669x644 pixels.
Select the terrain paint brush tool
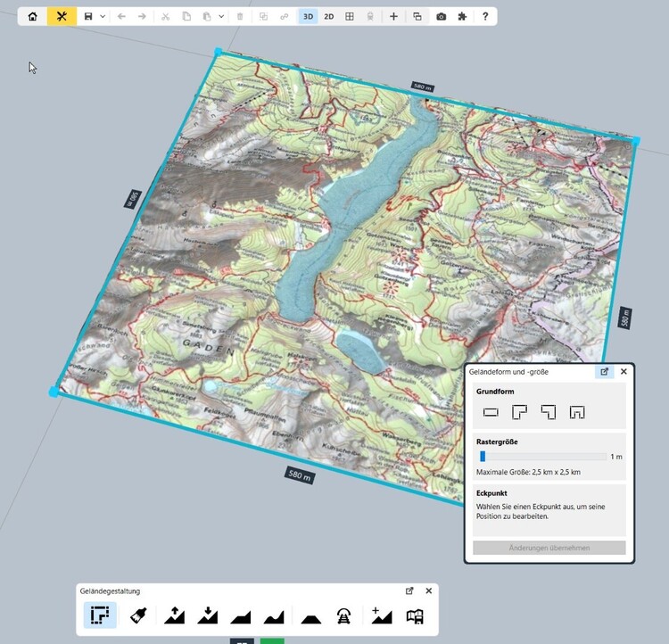pos(138,615)
